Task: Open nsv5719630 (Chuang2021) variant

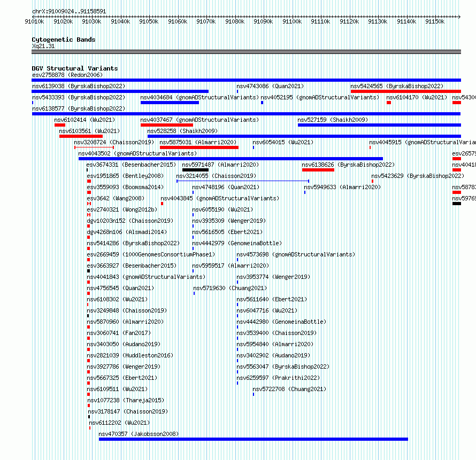Action: (230, 288)
